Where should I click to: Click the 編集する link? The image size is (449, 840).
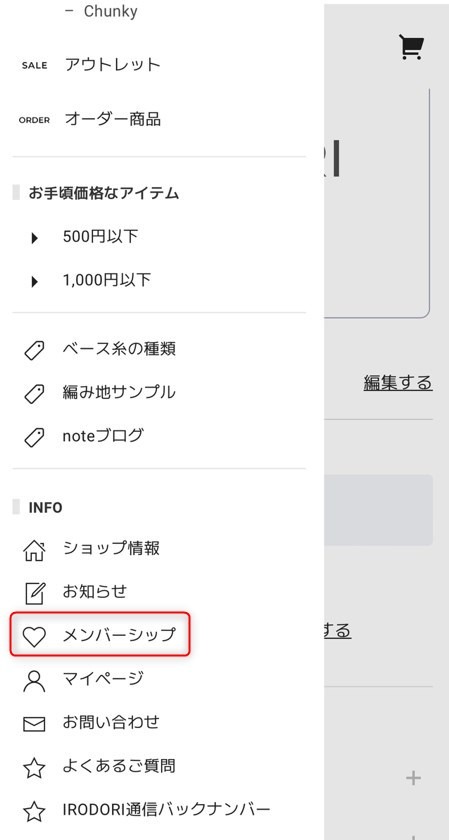click(x=398, y=383)
